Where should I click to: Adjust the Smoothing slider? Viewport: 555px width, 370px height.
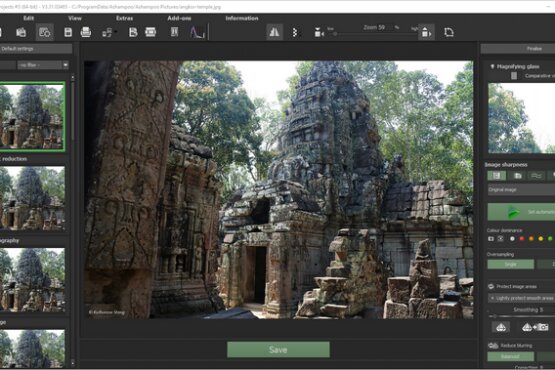pyautogui.click(x=521, y=316)
